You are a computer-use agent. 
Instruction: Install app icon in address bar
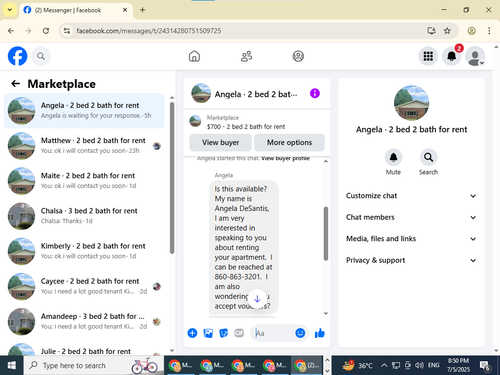click(x=431, y=31)
